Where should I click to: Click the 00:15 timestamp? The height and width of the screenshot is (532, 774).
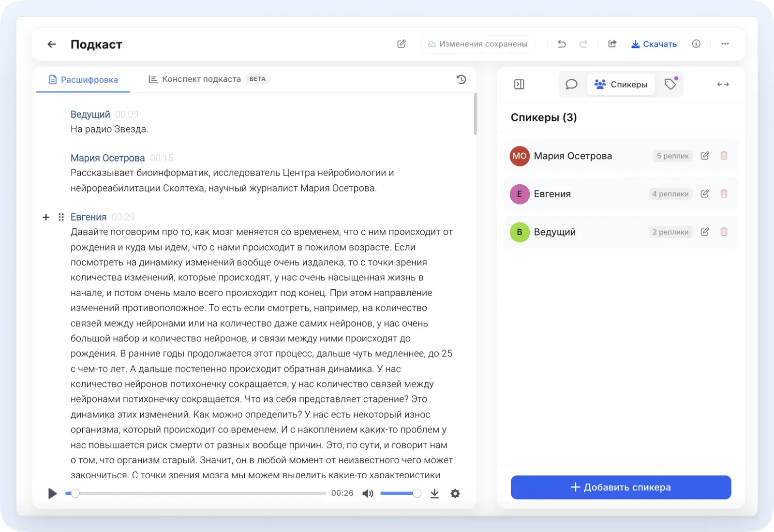pyautogui.click(x=162, y=158)
